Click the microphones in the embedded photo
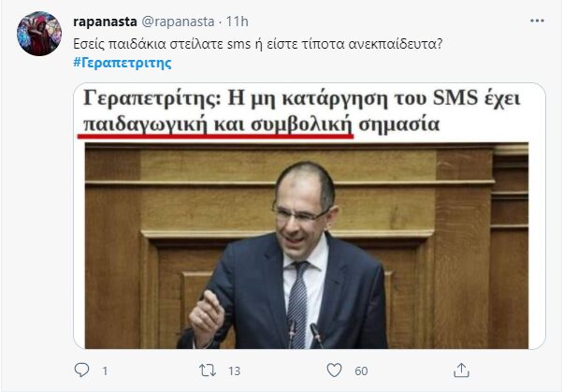Viewport: 563px width, 392px height. pyautogui.click(x=305, y=335)
